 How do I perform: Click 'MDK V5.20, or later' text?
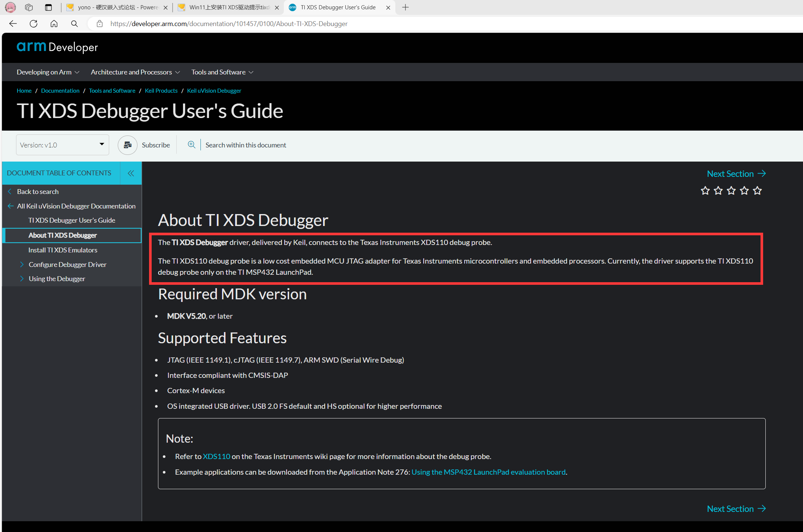[200, 316]
